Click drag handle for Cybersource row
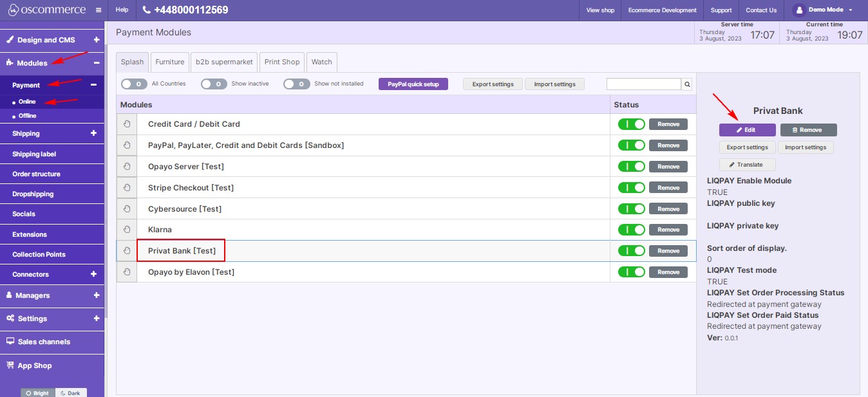The image size is (868, 397). click(127, 209)
